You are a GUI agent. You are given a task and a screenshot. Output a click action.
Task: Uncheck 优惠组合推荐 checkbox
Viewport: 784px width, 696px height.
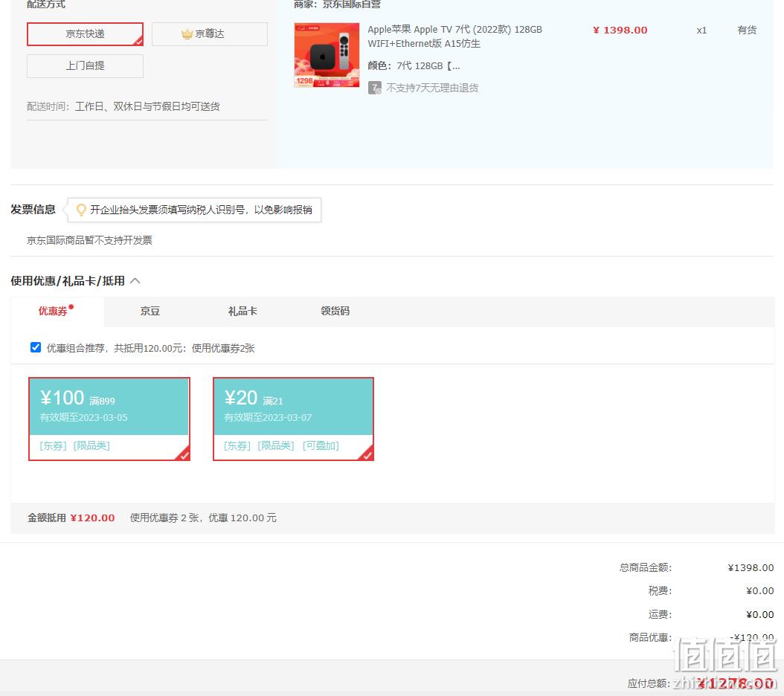point(36,347)
